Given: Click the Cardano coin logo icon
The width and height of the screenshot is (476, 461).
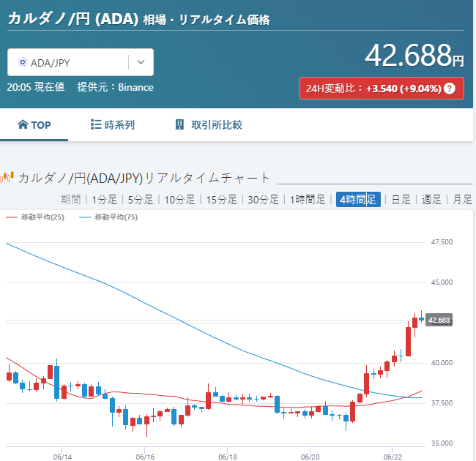Looking at the screenshot, I should 23,62.
